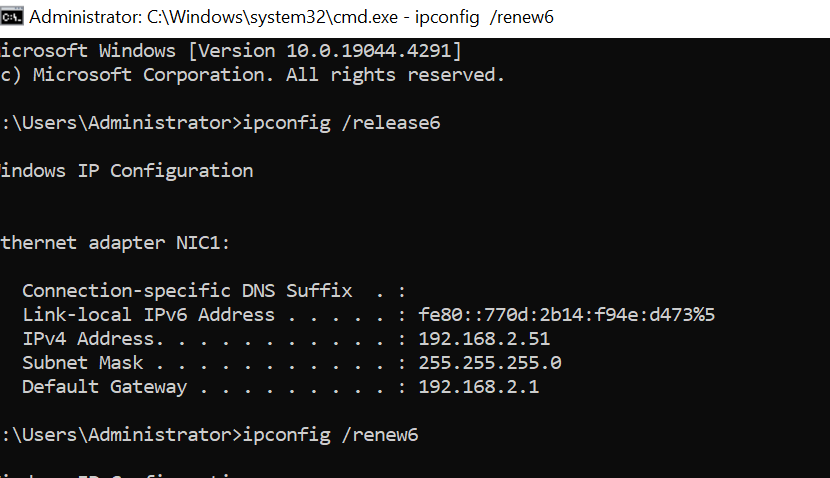Click the Users\Administrator prompt before release6
830x478 pixels.
click(x=121, y=123)
